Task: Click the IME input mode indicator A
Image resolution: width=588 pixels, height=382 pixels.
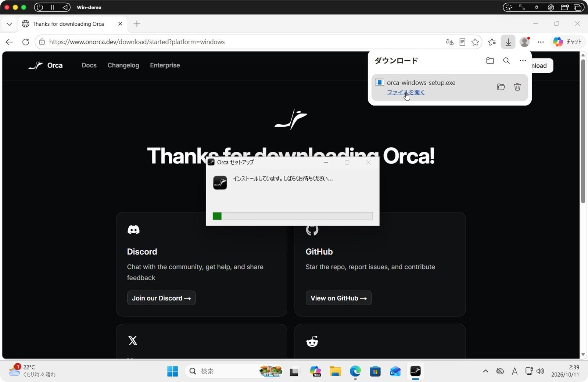Action: (514, 371)
